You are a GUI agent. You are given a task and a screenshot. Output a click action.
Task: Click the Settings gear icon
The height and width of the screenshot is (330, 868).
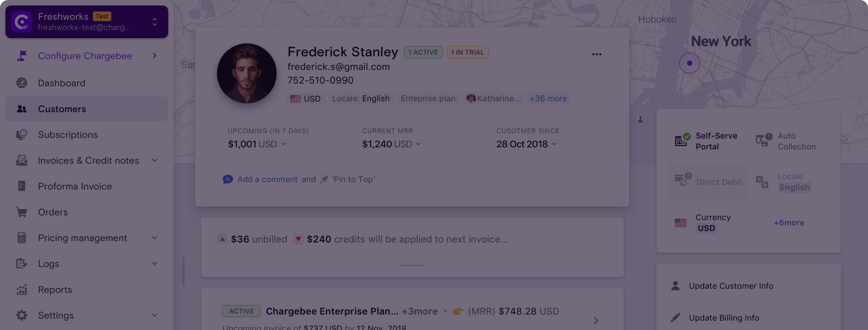pyautogui.click(x=22, y=315)
